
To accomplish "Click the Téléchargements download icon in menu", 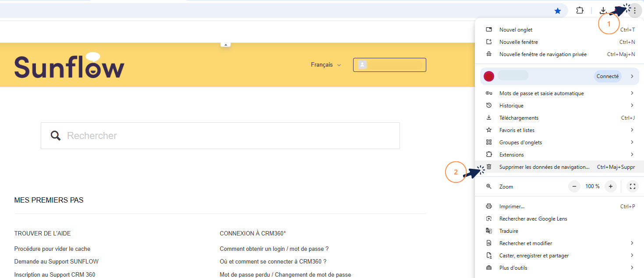I will point(489,118).
